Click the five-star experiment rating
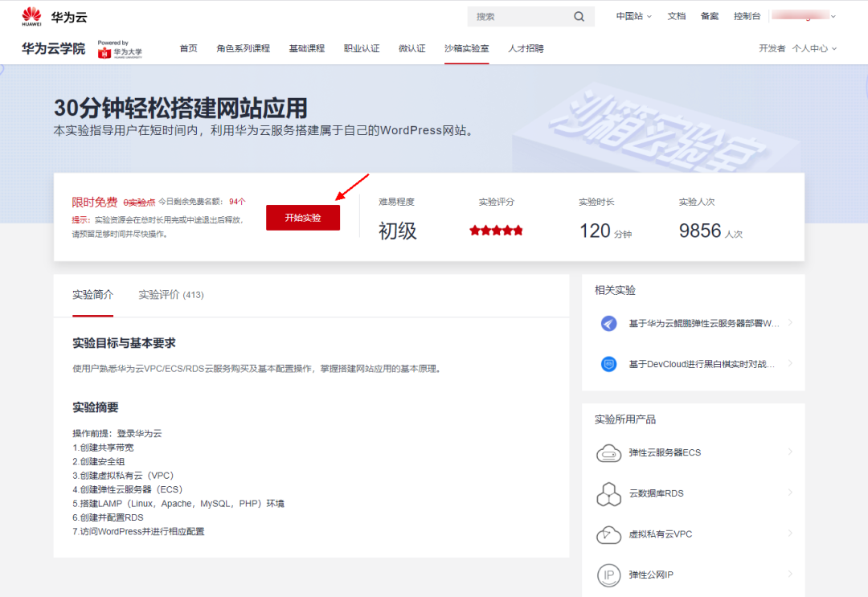This screenshot has width=868, height=597. [496, 231]
